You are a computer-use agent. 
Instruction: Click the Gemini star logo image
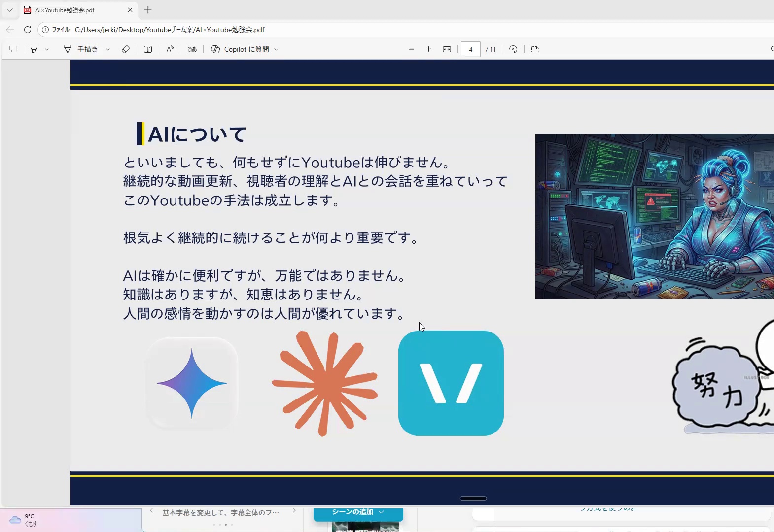point(192,383)
